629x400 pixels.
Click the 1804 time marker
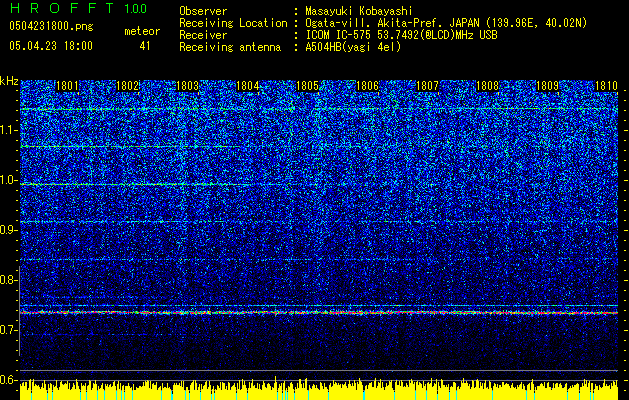(248, 86)
